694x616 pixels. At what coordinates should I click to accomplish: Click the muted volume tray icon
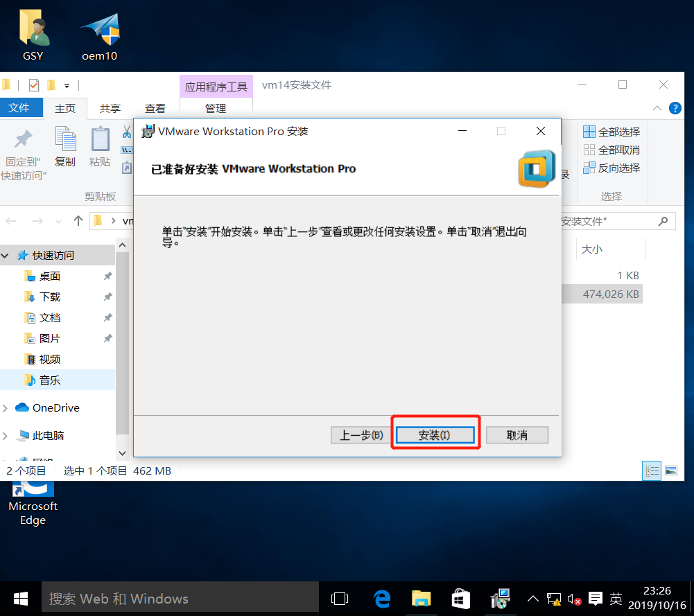[575, 599]
